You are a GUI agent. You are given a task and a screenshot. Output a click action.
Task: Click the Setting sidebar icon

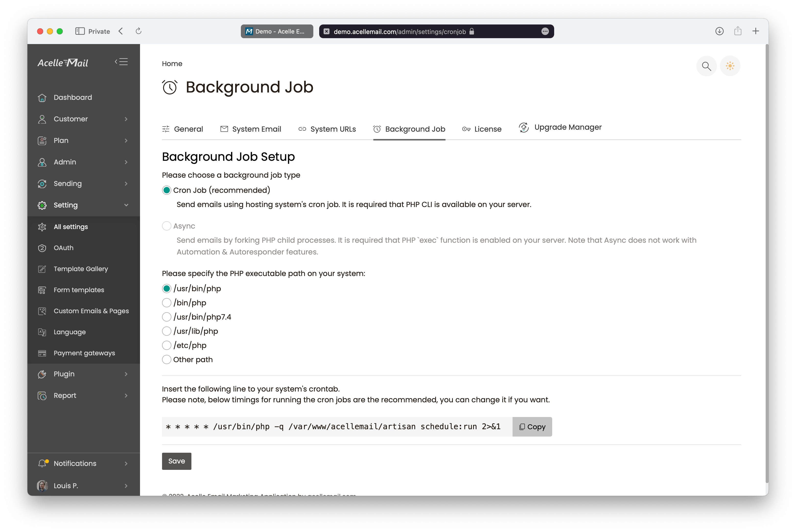click(x=42, y=205)
